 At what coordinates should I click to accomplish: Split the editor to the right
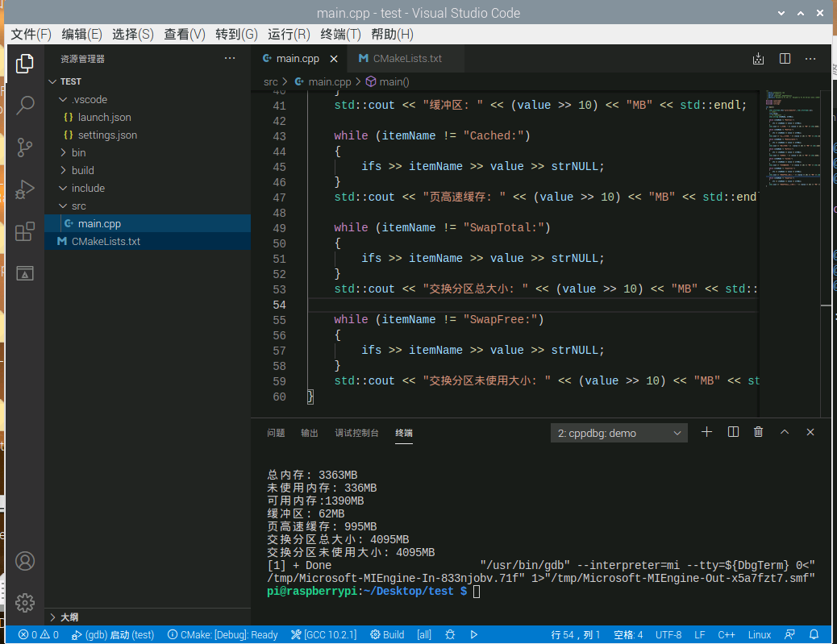785,59
